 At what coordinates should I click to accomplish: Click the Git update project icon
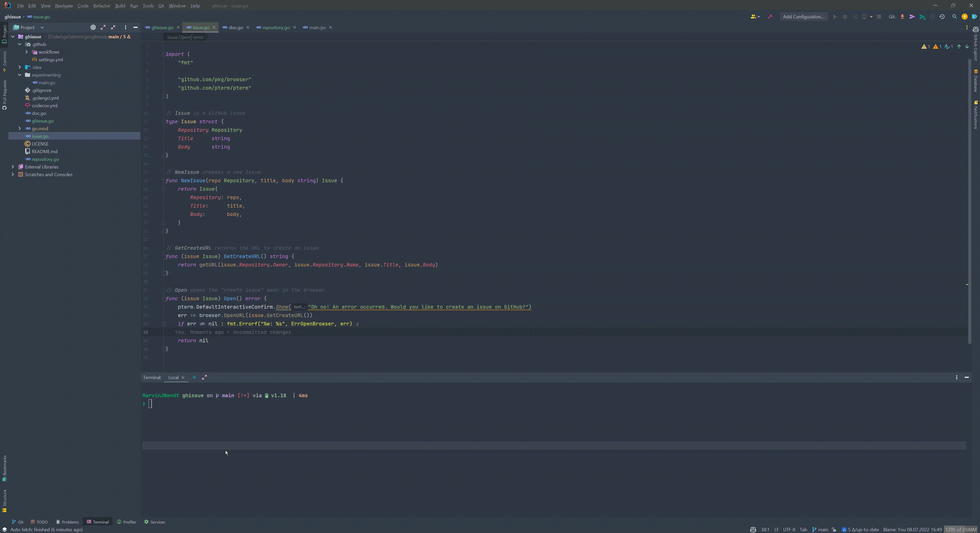[x=902, y=17]
